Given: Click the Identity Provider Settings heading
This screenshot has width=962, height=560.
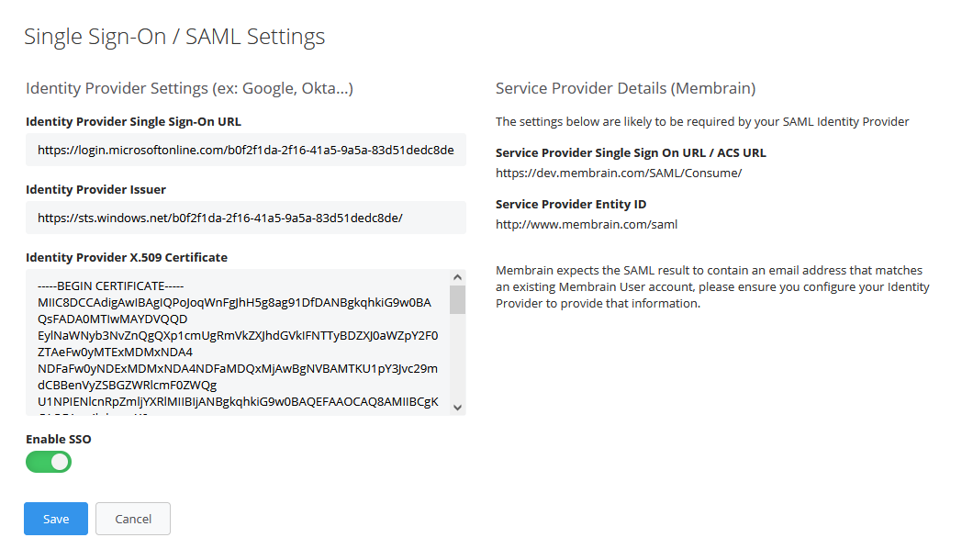Looking at the screenshot, I should [x=189, y=89].
